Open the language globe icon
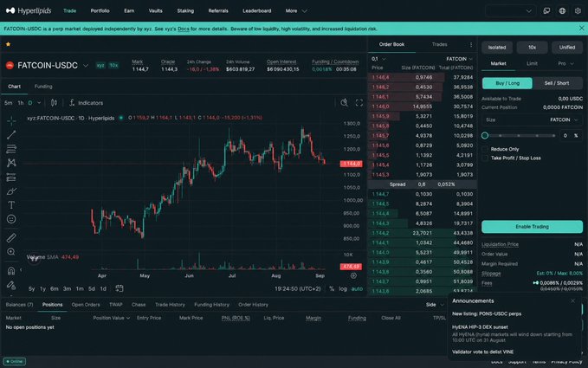 562,11
